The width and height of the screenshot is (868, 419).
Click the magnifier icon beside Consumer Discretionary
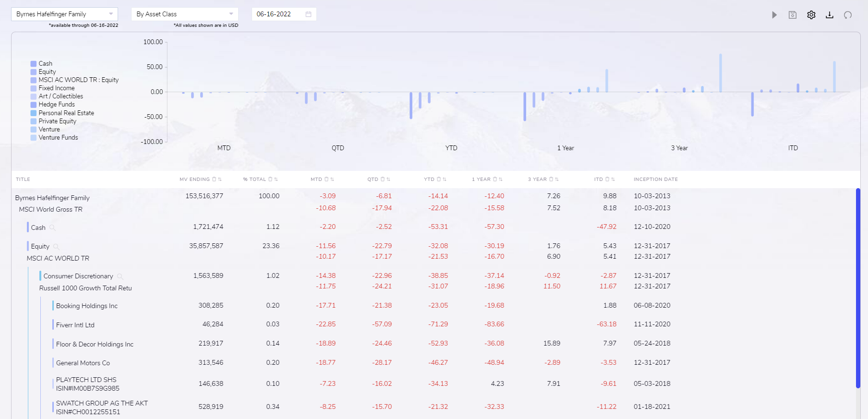click(120, 276)
